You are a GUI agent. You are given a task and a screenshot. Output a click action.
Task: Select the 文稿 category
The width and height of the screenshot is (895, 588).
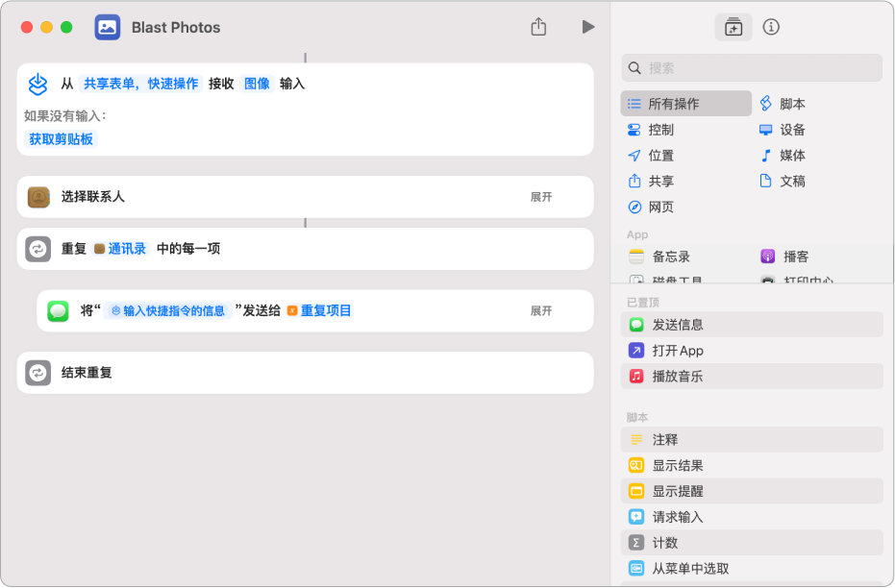[x=782, y=181]
